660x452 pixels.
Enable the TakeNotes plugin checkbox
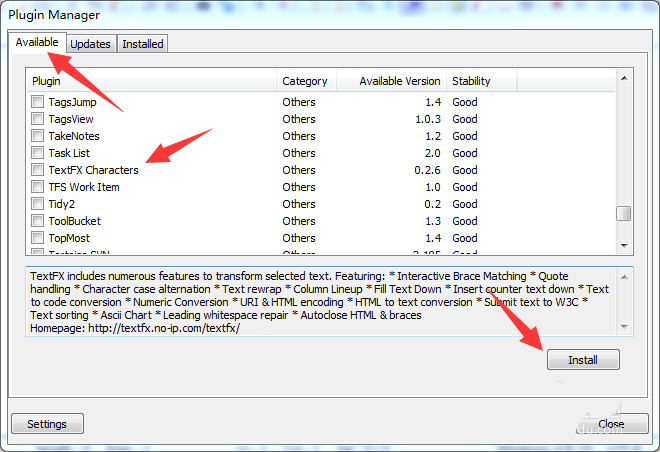(x=37, y=136)
